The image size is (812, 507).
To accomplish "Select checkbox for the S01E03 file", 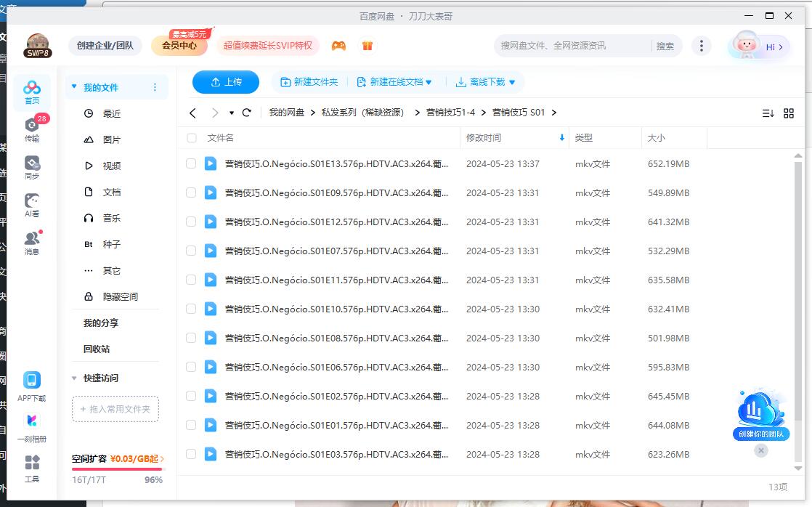I will 191,455.
